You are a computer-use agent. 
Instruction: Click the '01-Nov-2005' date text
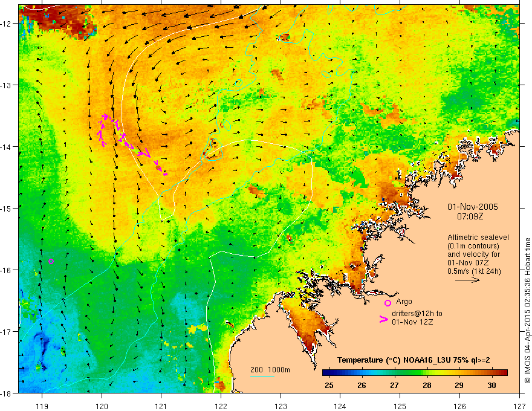[473, 207]
